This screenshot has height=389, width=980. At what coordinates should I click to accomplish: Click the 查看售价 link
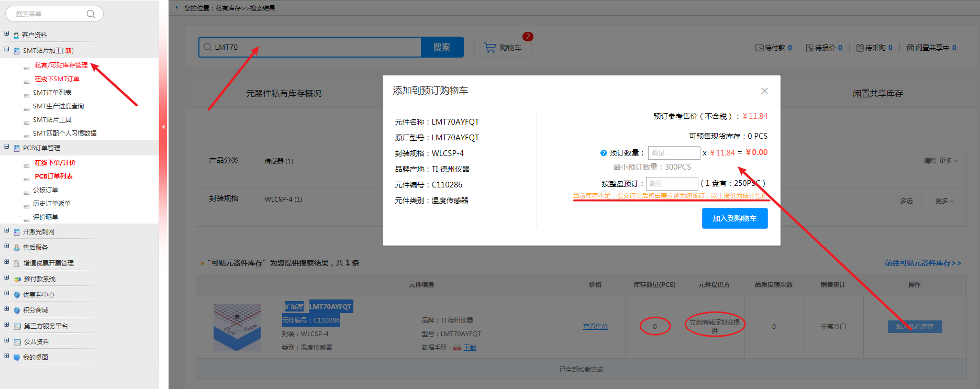pos(595,327)
